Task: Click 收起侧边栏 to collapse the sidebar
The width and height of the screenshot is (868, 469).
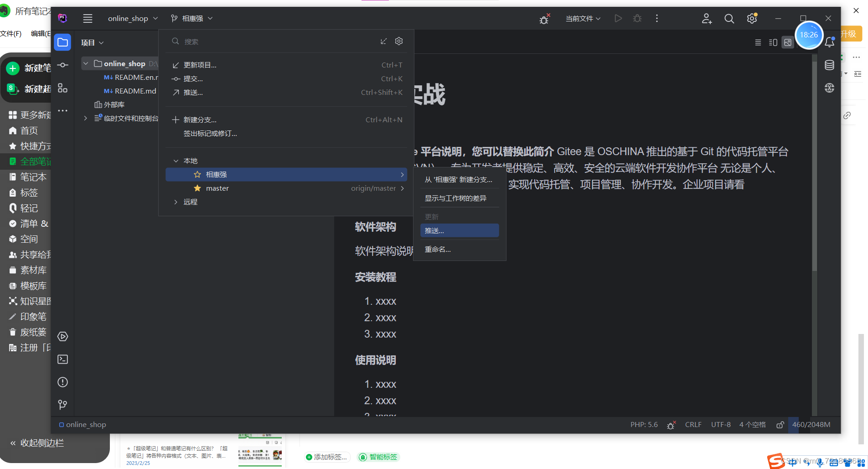Action: tap(41, 443)
